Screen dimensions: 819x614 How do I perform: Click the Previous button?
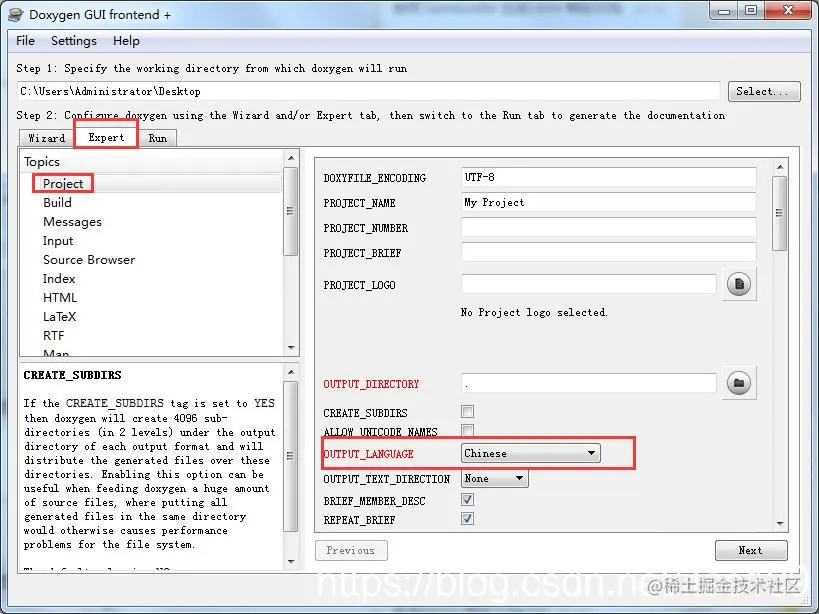350,550
